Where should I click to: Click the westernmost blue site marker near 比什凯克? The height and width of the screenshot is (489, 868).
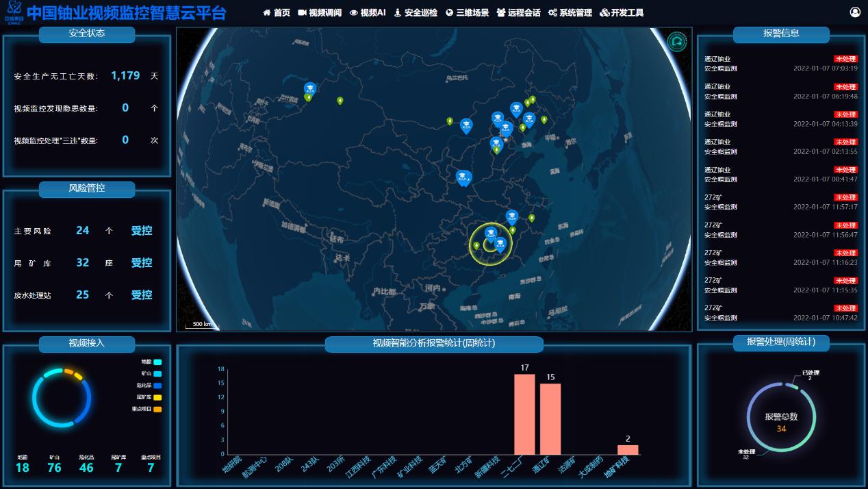309,88
